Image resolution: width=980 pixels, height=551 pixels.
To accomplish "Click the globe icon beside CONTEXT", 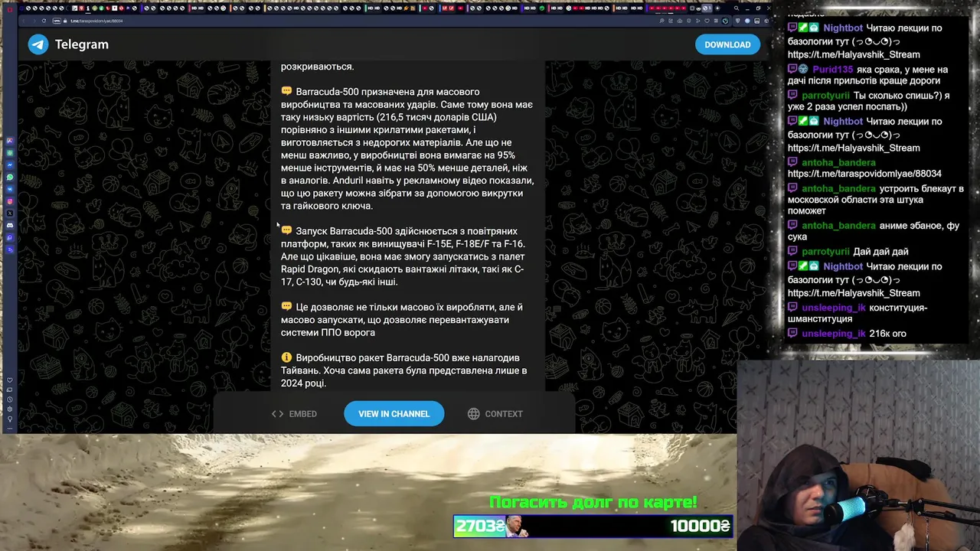I will coord(473,413).
